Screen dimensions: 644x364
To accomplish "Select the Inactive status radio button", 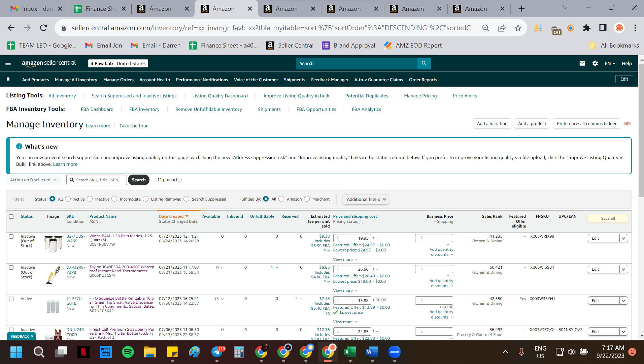I will (90, 199).
